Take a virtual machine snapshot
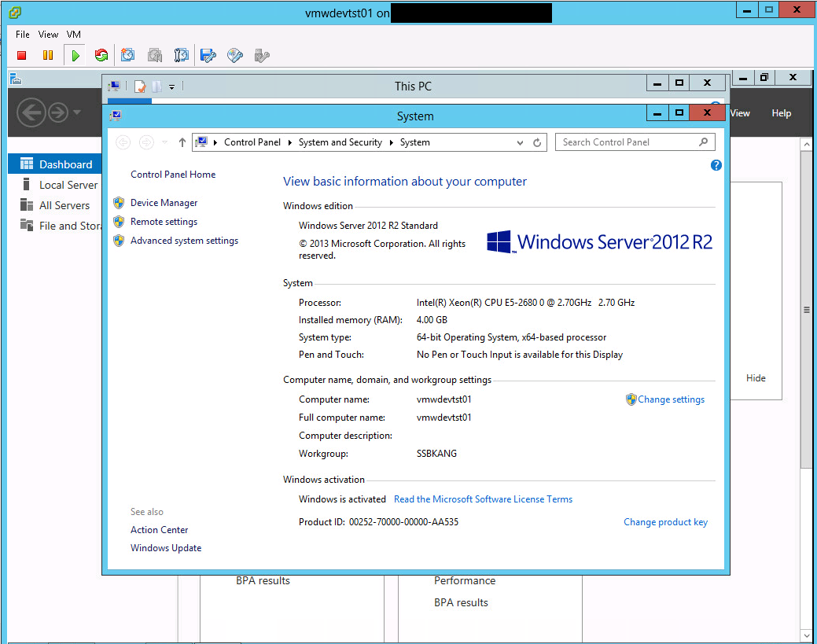 pyautogui.click(x=128, y=55)
